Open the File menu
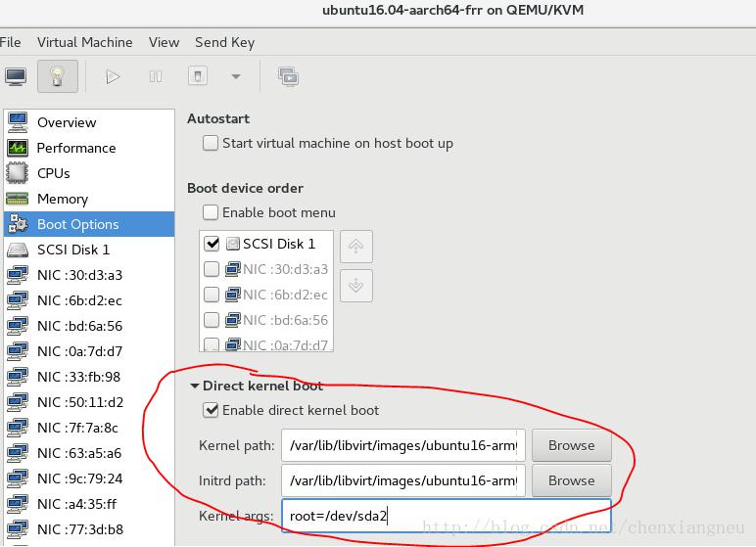The image size is (756, 547). coord(10,42)
